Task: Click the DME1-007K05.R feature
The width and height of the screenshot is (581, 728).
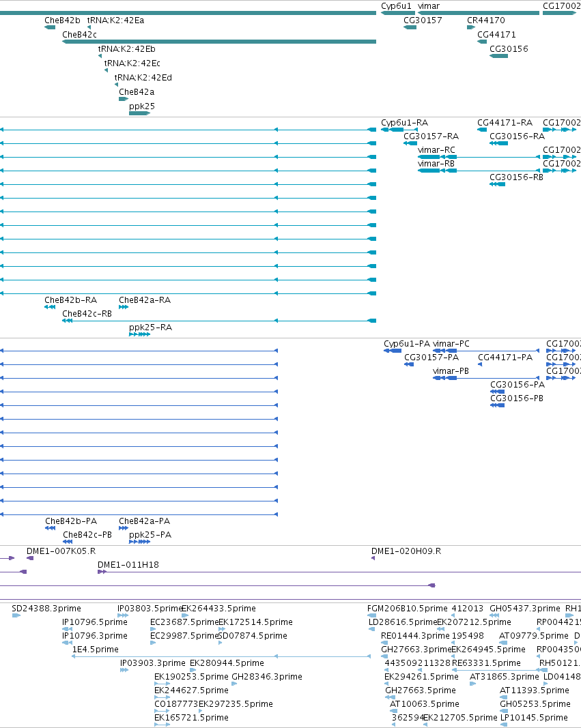Action: point(30,558)
